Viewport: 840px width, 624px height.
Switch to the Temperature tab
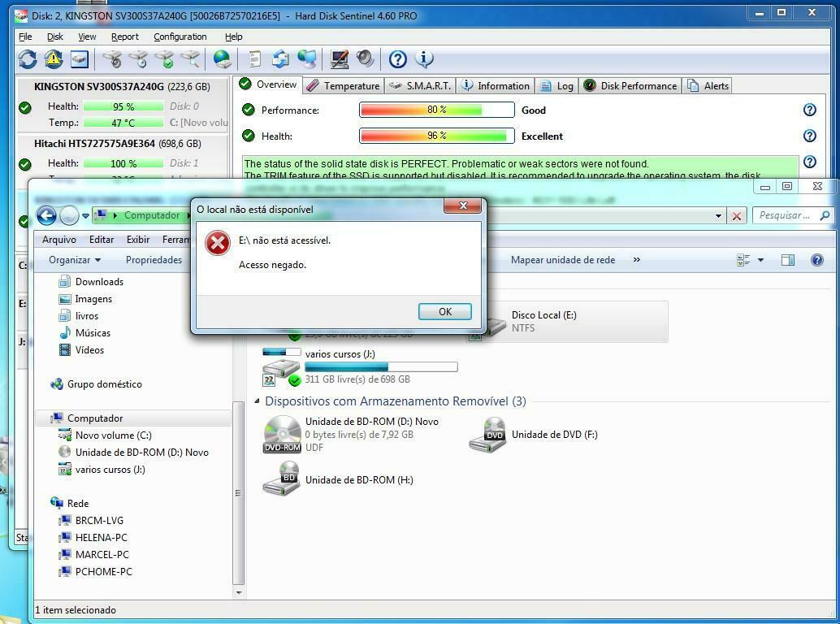tap(344, 85)
